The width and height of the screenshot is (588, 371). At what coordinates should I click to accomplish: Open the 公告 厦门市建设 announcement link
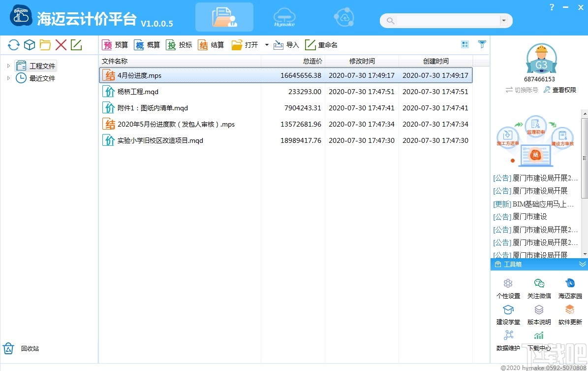[520, 217]
